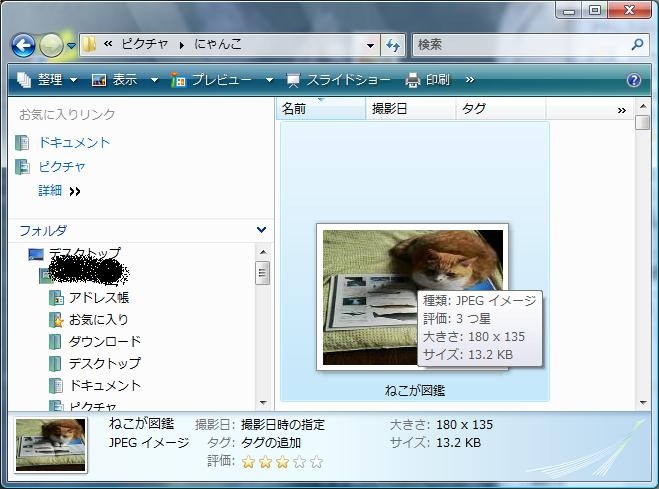Click the プレビュー button
659x489 pixels.
tap(211, 79)
